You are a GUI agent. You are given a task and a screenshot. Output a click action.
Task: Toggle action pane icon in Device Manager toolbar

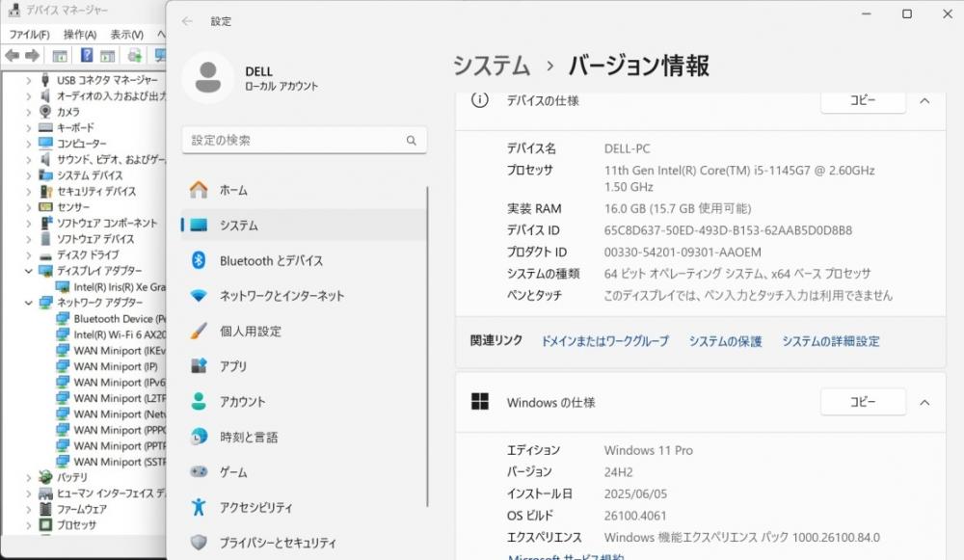pos(108,56)
